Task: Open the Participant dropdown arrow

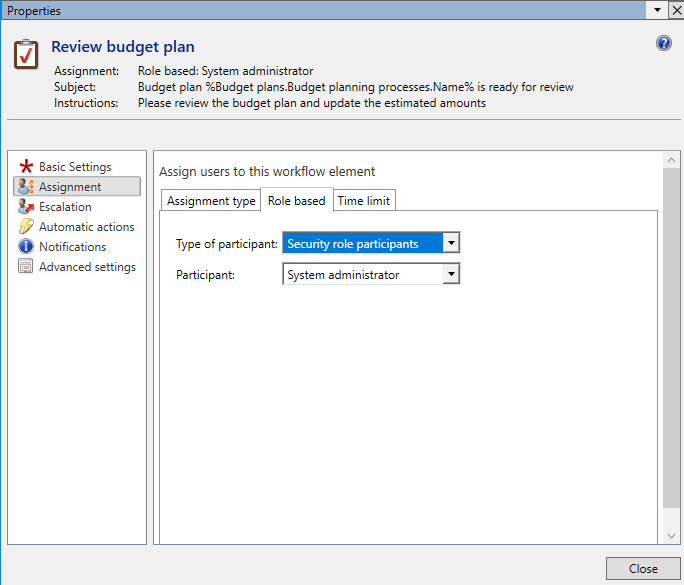Action: (451, 275)
